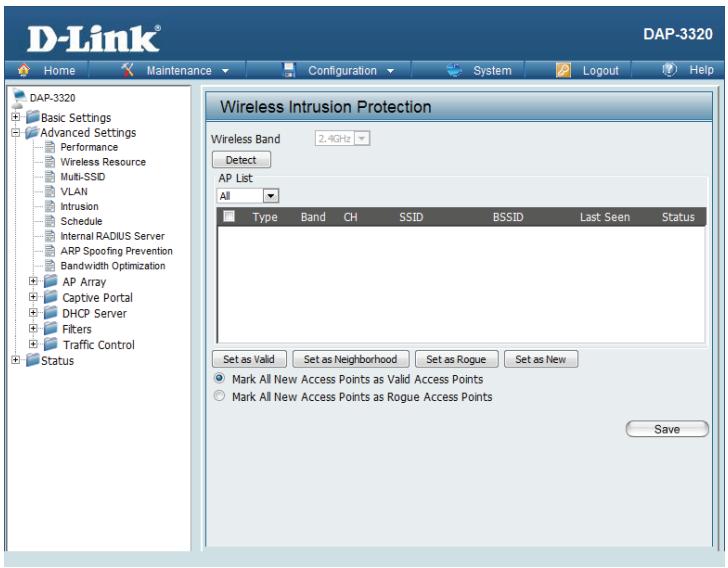The image size is (728, 568).
Task: Click the SSID column header
Action: (x=411, y=217)
